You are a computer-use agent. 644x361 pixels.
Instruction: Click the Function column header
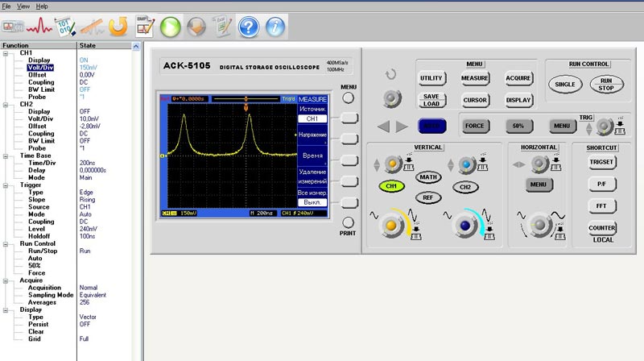38,46
